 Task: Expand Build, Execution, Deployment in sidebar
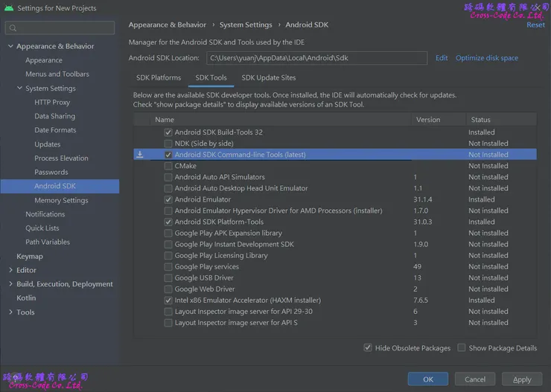10,284
